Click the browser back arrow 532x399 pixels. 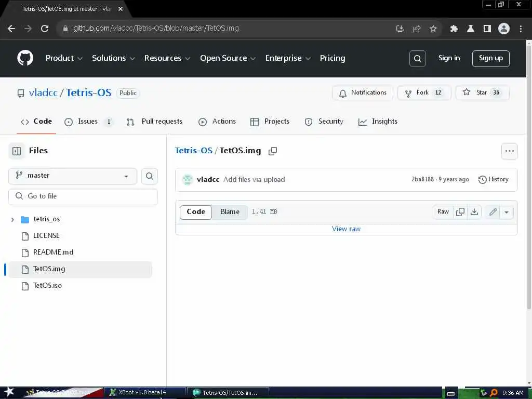pos(11,29)
